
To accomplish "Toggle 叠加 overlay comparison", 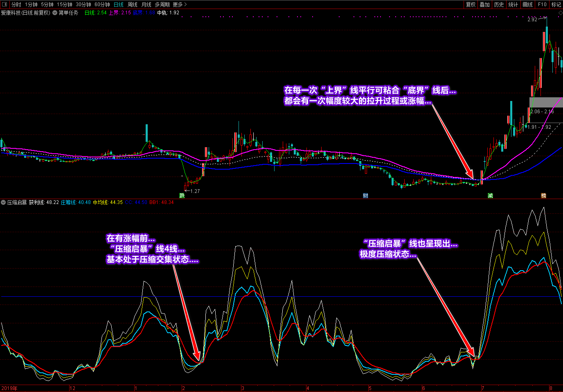I will 485,4.
